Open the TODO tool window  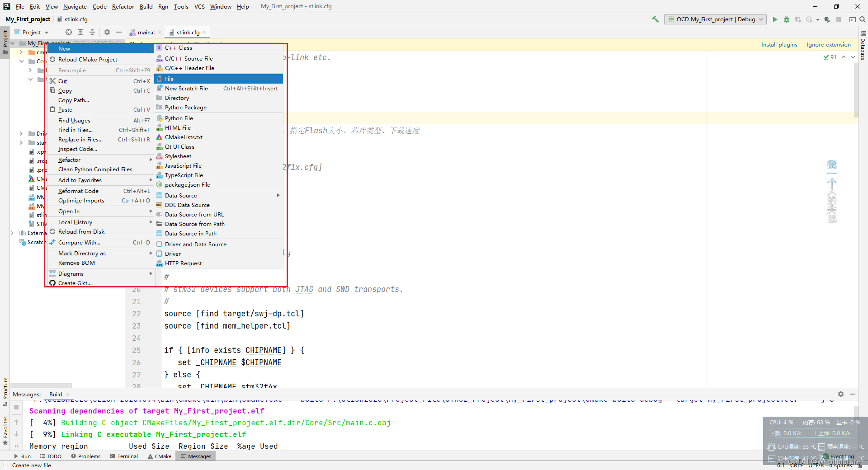(x=51, y=456)
